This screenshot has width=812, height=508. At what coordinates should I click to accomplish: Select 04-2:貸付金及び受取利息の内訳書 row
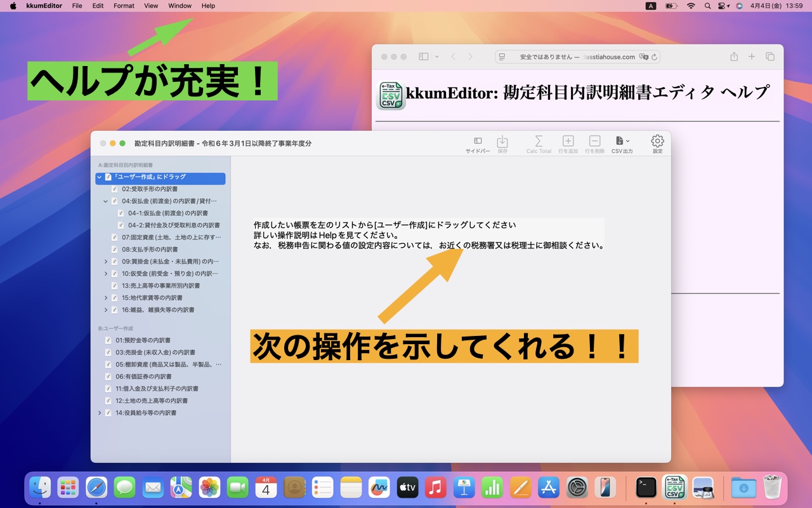[160, 225]
